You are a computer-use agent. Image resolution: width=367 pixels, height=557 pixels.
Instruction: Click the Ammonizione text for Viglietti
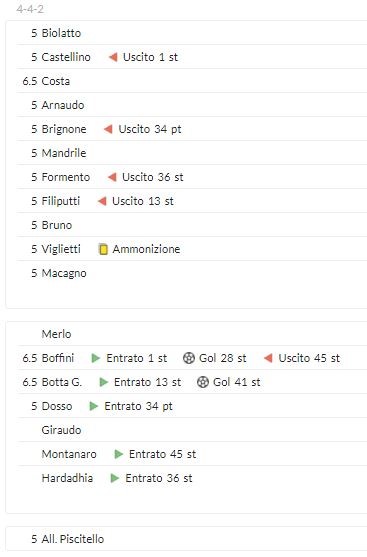(x=146, y=249)
